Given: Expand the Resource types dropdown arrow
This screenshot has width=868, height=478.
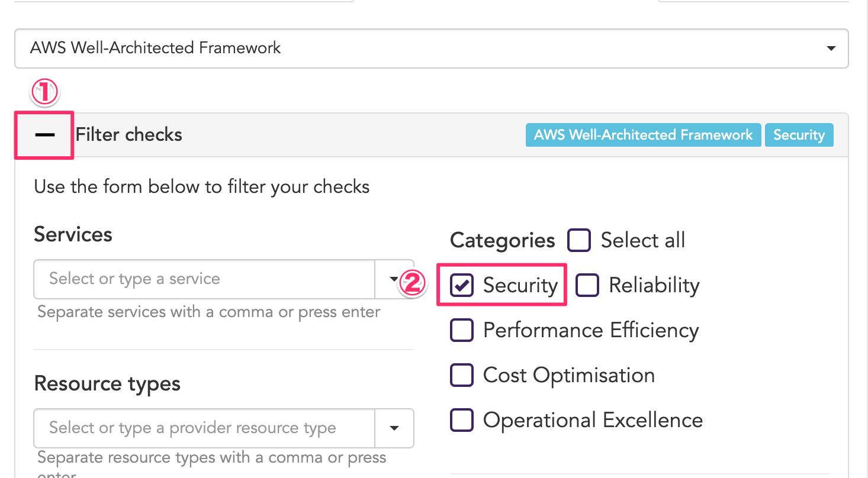Looking at the screenshot, I should coord(394,428).
